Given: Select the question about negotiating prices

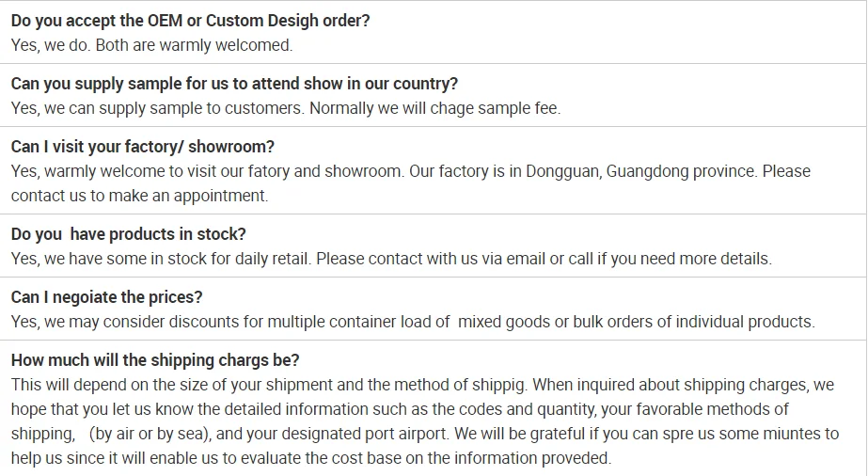Looking at the screenshot, I should [x=106, y=297].
